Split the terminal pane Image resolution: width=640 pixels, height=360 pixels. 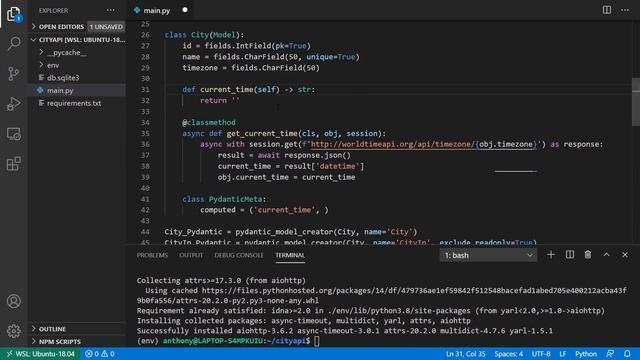point(570,255)
